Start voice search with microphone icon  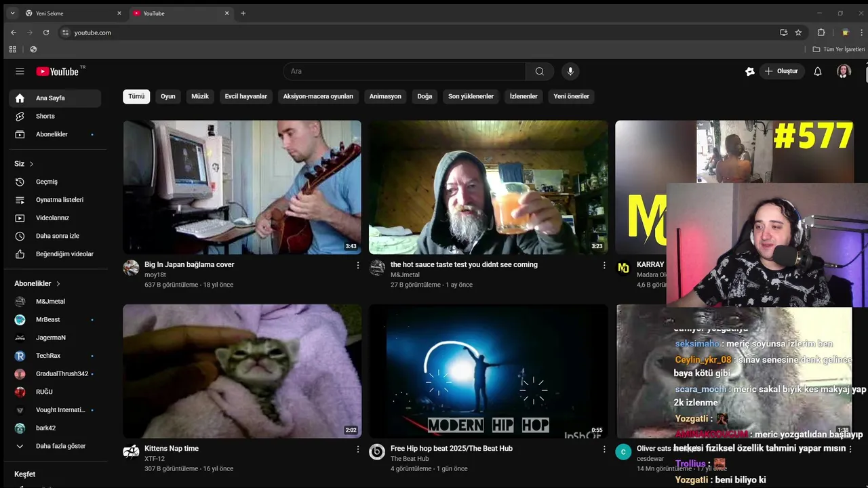pyautogui.click(x=570, y=71)
